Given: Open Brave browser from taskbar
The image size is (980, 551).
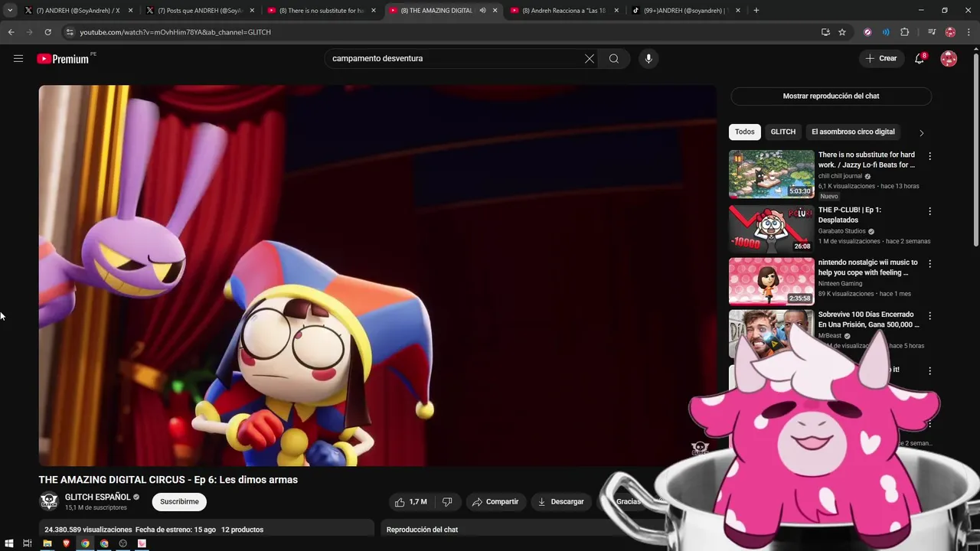Looking at the screenshot, I should click(x=66, y=543).
